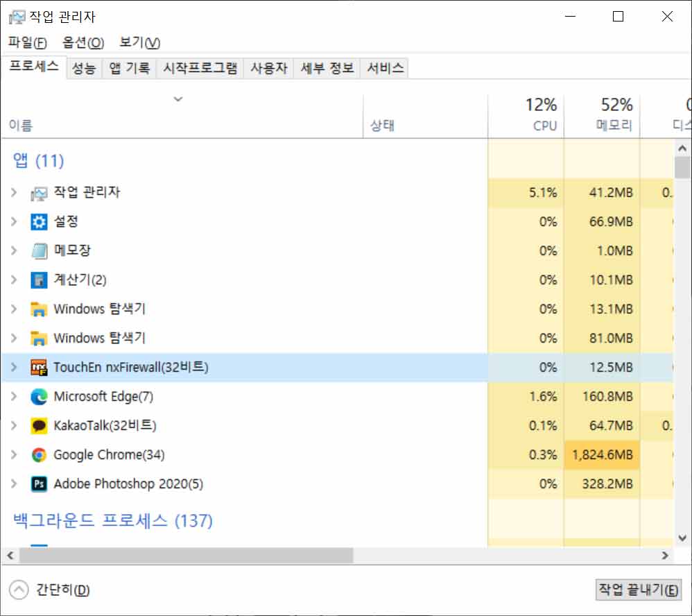Click the vertical scrollbar thumb
The image size is (692, 616).
682,169
